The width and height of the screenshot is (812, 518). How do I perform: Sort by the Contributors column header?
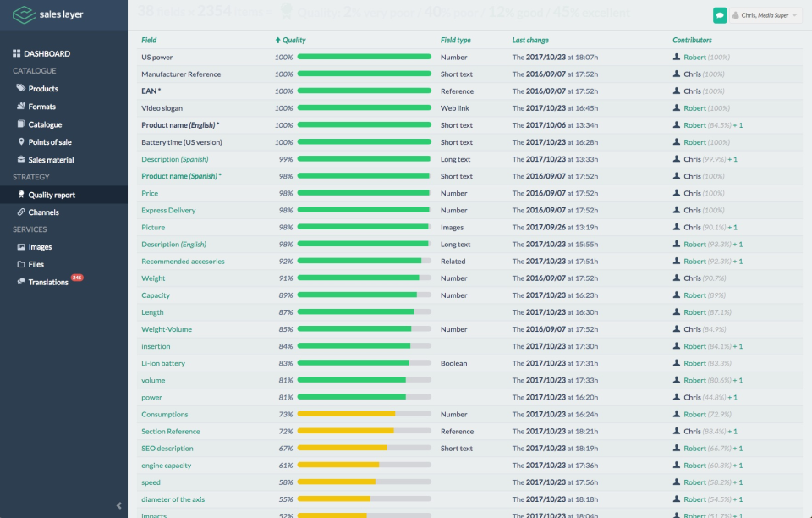pyautogui.click(x=692, y=40)
